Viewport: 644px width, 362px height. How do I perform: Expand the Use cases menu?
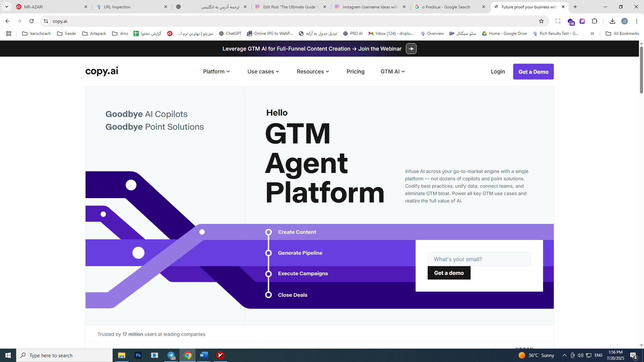coord(263,71)
